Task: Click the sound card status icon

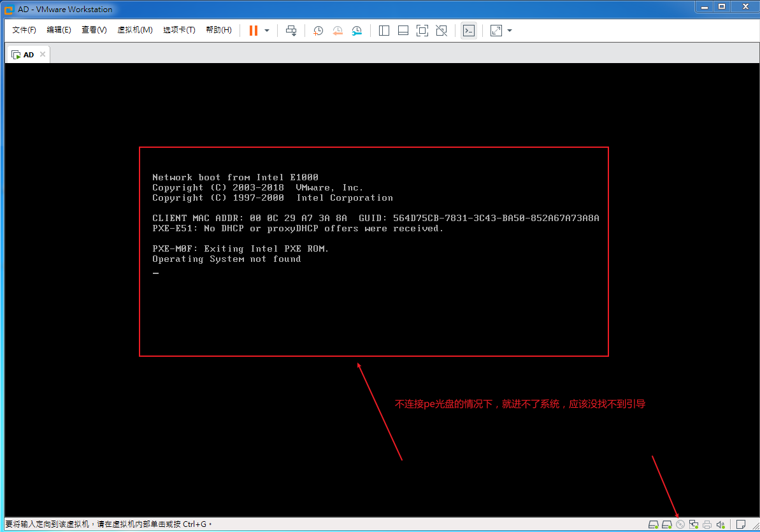Action: pyautogui.click(x=721, y=524)
